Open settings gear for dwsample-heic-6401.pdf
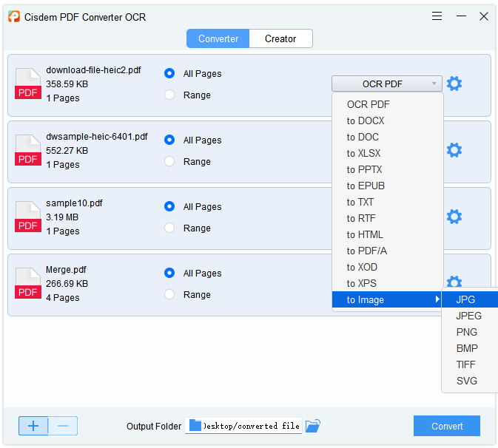The image size is (498, 448). pos(454,150)
